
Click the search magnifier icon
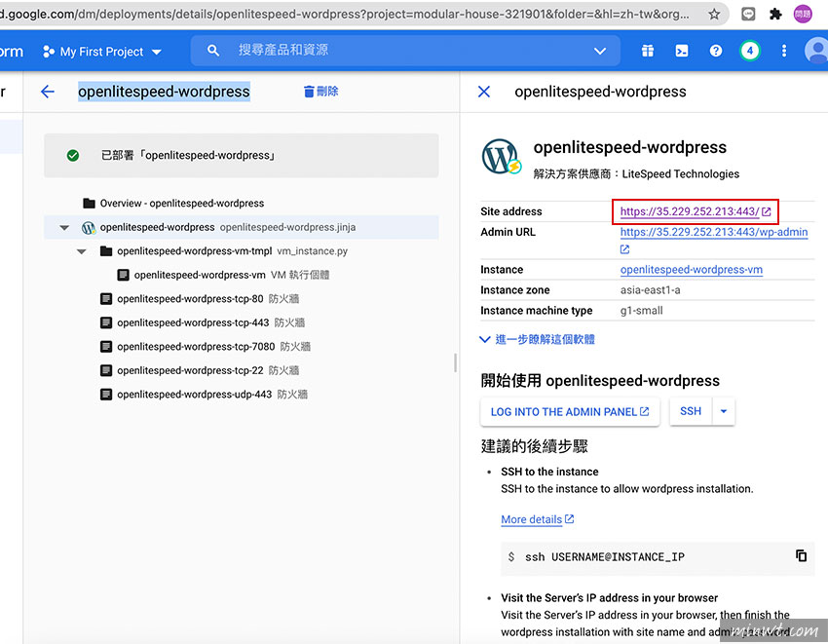coord(213,51)
